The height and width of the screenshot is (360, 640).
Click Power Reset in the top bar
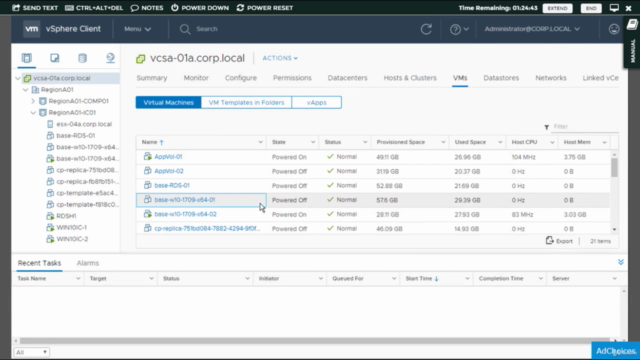pos(265,8)
